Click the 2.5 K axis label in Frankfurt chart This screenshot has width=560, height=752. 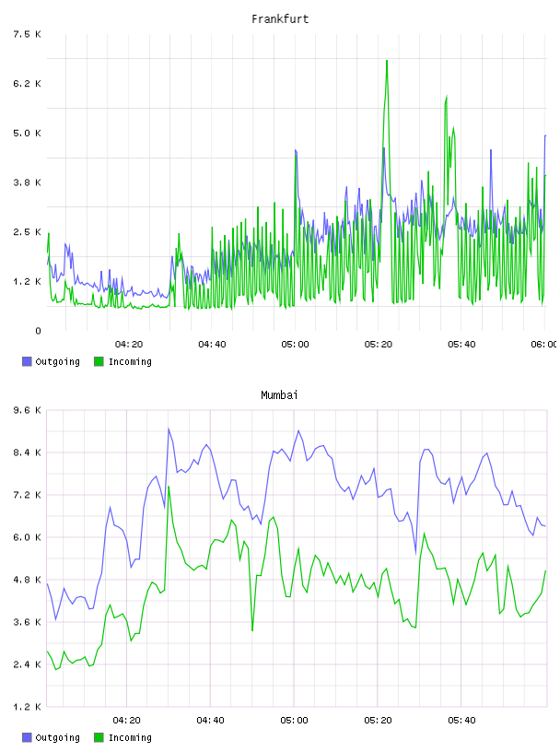(27, 231)
